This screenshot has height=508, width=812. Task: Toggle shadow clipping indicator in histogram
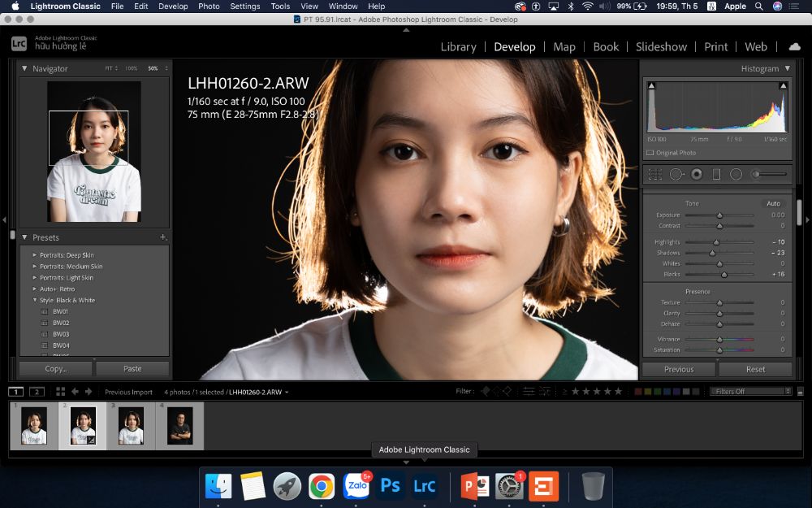pos(651,85)
